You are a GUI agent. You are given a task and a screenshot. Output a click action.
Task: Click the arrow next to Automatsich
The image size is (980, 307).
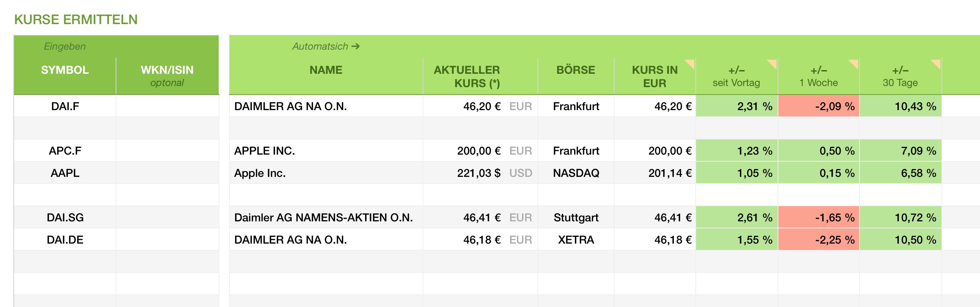tap(356, 46)
